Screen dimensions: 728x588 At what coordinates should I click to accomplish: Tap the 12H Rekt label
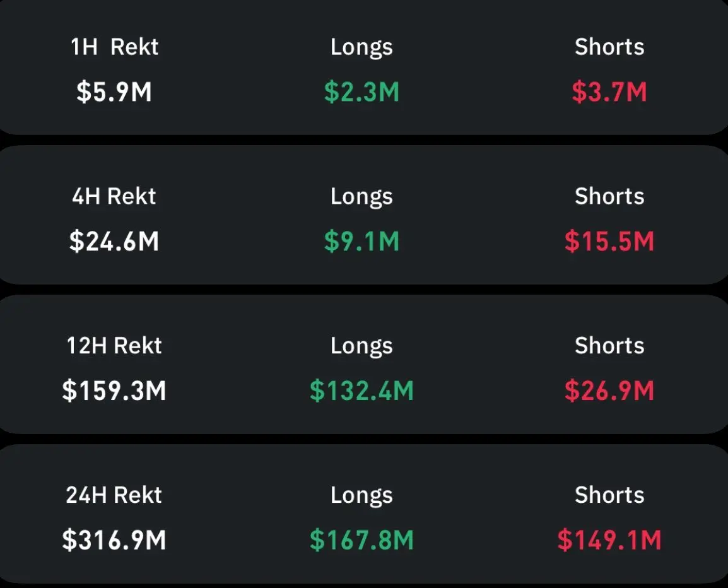[114, 346]
